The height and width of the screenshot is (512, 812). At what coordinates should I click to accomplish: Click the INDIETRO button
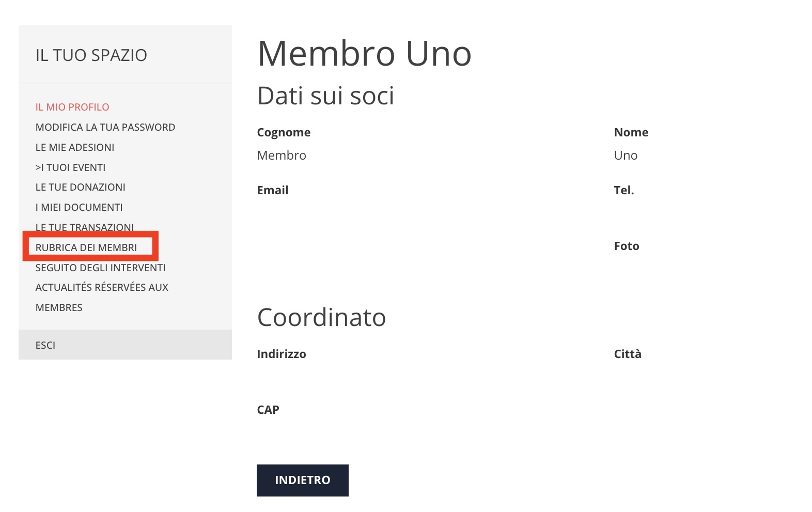[303, 480]
